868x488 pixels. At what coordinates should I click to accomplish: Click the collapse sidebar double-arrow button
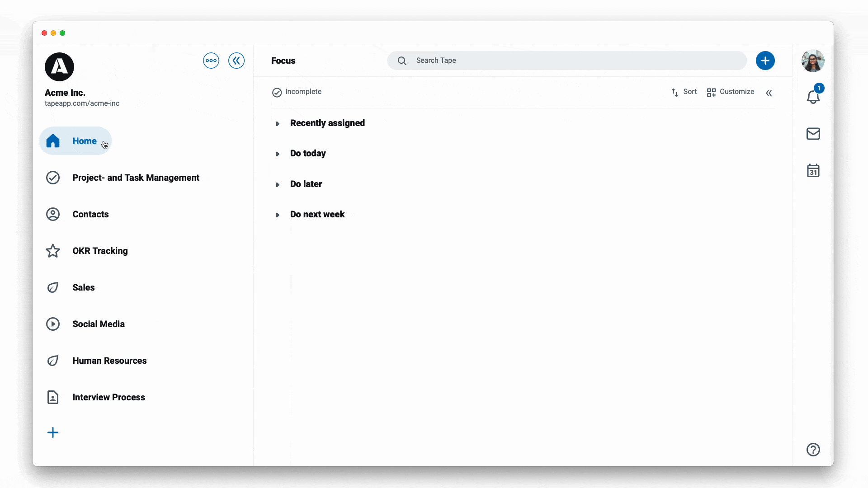point(236,60)
